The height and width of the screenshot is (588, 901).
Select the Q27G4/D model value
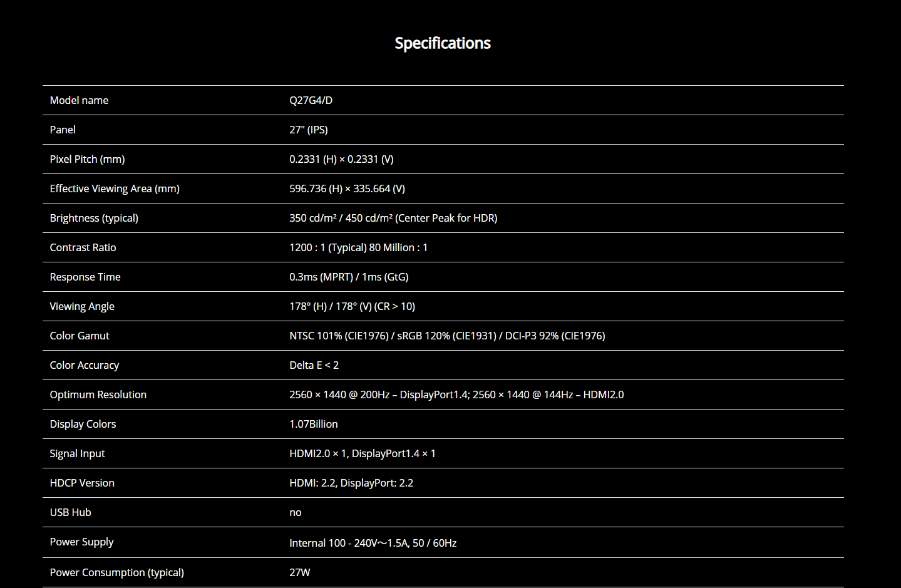point(311,100)
